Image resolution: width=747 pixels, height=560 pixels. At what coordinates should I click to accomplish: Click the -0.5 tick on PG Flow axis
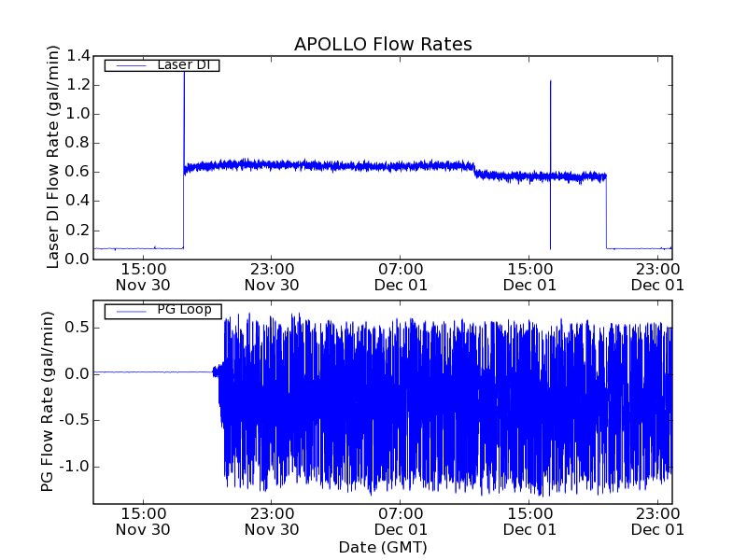(75, 421)
